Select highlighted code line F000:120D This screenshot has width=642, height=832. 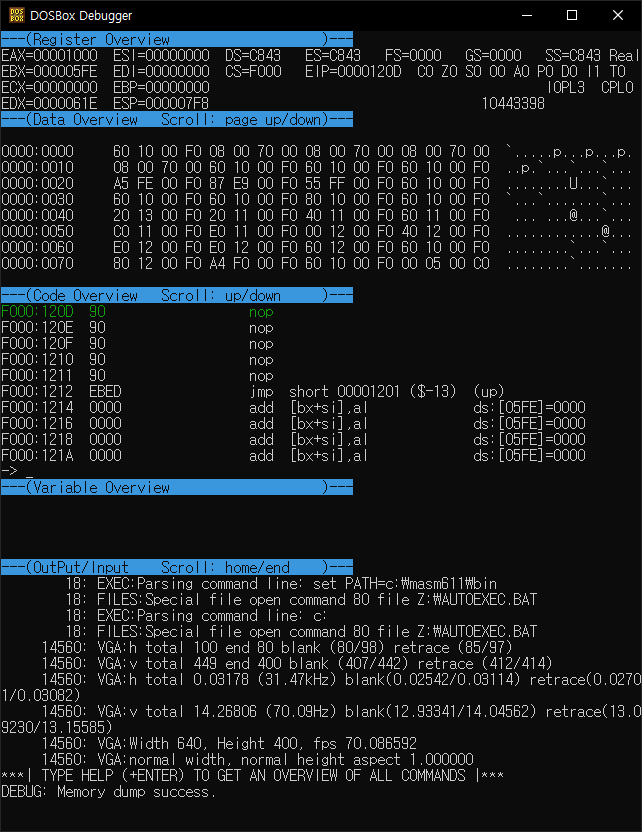(x=137, y=311)
